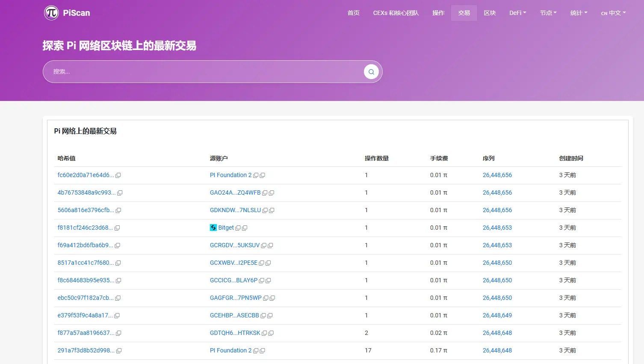Click the 探索 Pi 网络区块链上的最新交易 title
Image resolution: width=644 pixels, height=364 pixels.
coord(119,46)
